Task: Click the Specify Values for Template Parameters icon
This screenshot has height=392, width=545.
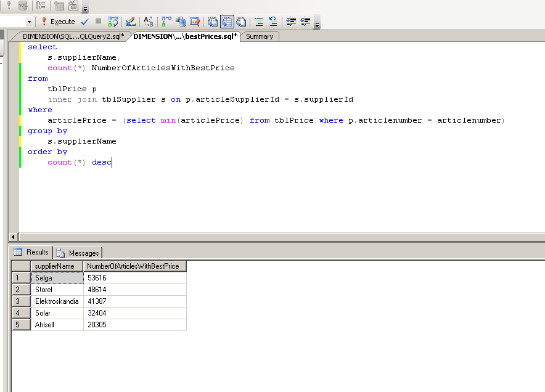Action: [x=149, y=22]
